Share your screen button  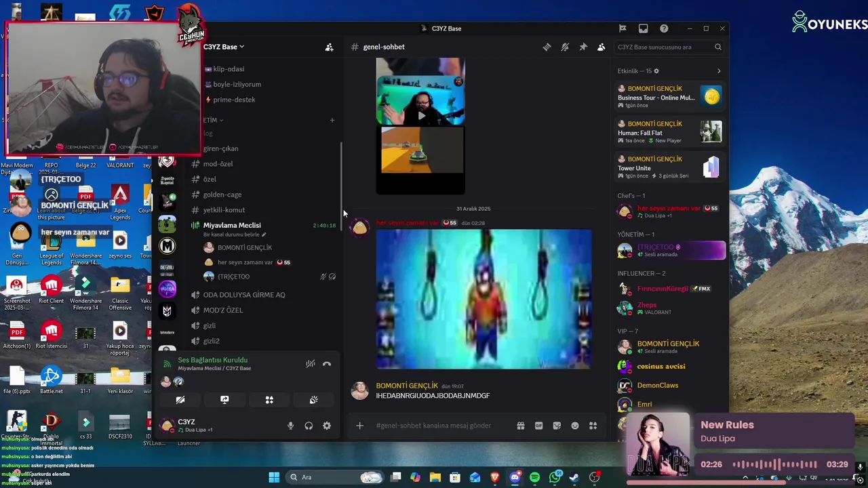pos(224,400)
